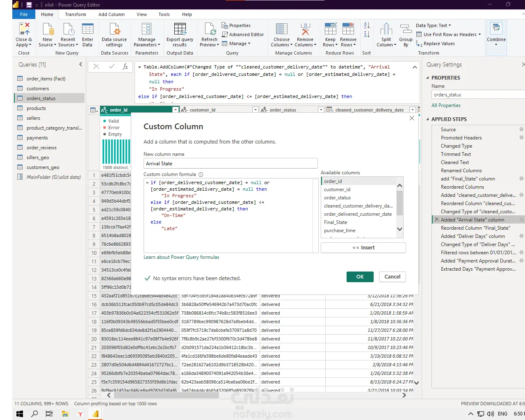Open the Data Type: Text dropdown
The width and height of the screenshot is (525, 420).
point(433,25)
